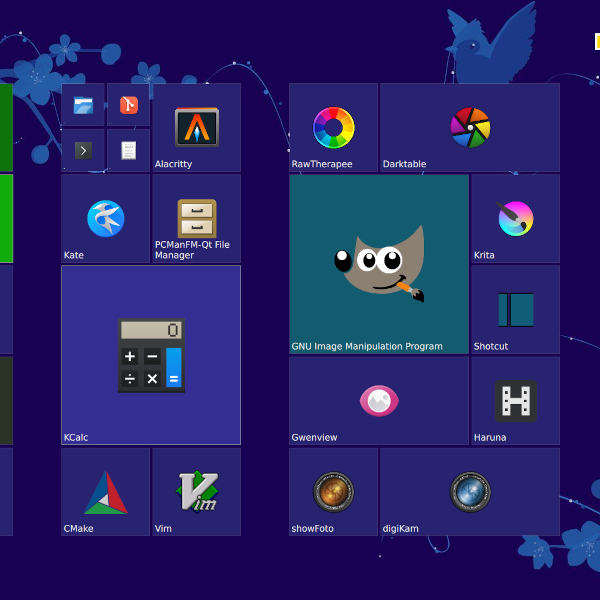
Task: Launch Gwenview image viewer
Action: click(x=379, y=401)
